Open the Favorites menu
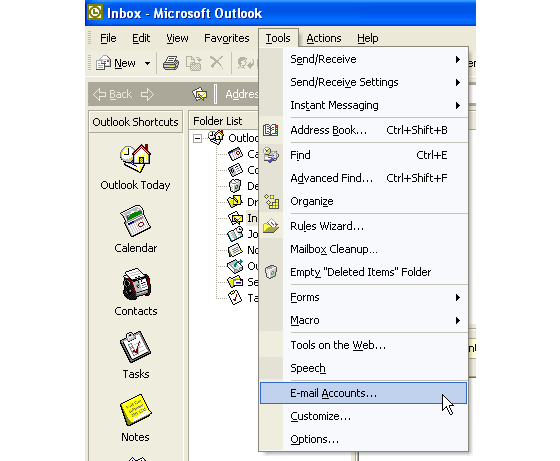 pyautogui.click(x=226, y=38)
